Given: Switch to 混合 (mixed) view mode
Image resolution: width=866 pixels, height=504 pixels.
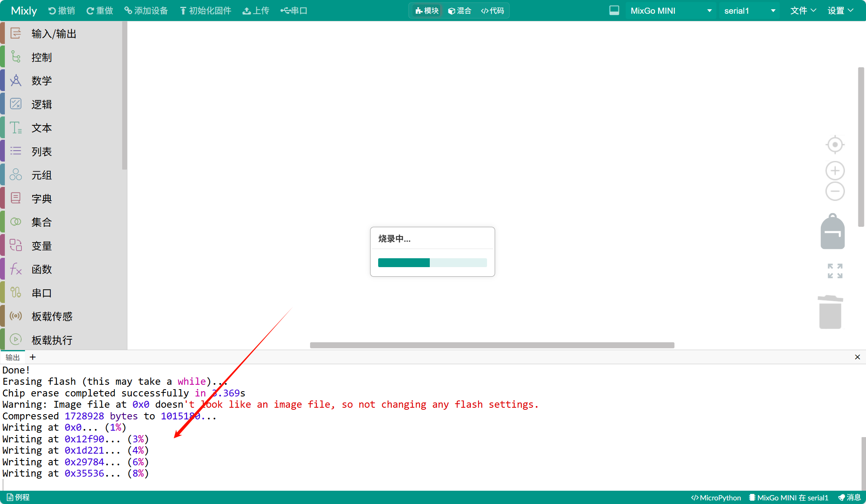Looking at the screenshot, I should (x=460, y=10).
